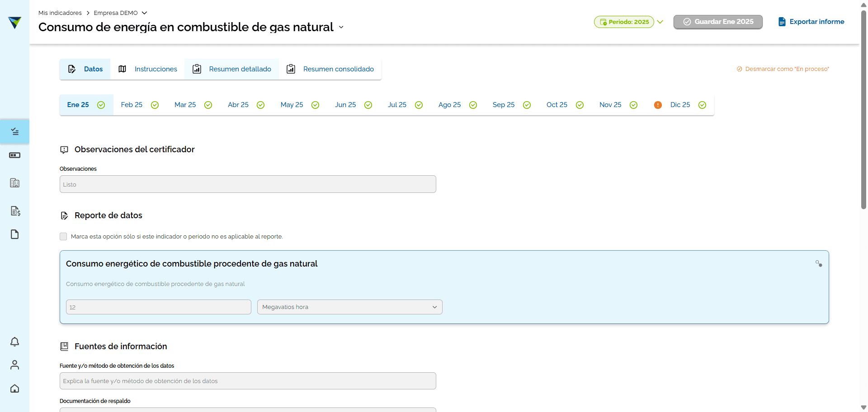Viewport: 868px width, 412px height.
Task: Click the Guardar Ene 2025 button
Action: 718,22
